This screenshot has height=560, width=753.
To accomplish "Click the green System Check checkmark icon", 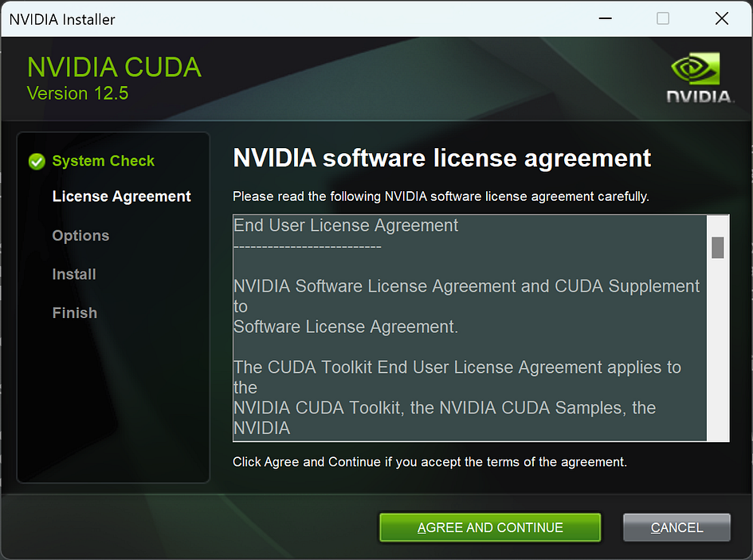I will tap(37, 162).
